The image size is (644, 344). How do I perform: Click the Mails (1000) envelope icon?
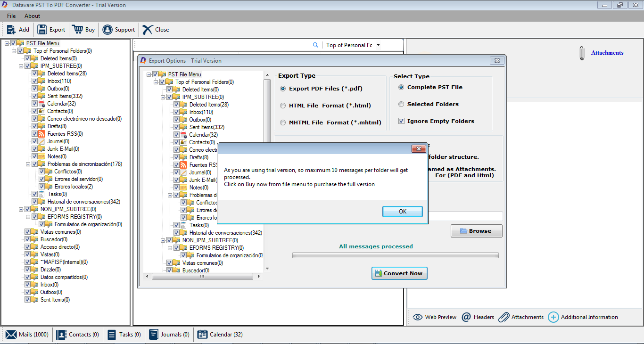11,335
